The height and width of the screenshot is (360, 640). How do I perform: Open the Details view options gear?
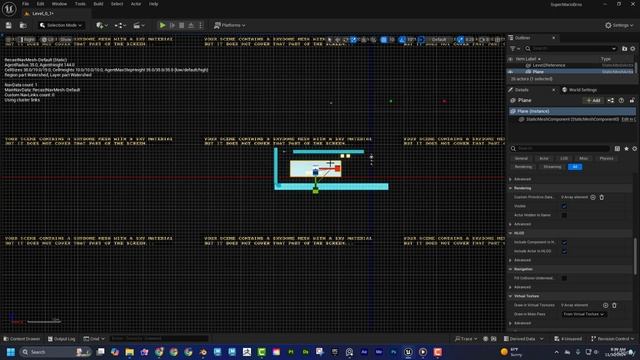point(634,149)
